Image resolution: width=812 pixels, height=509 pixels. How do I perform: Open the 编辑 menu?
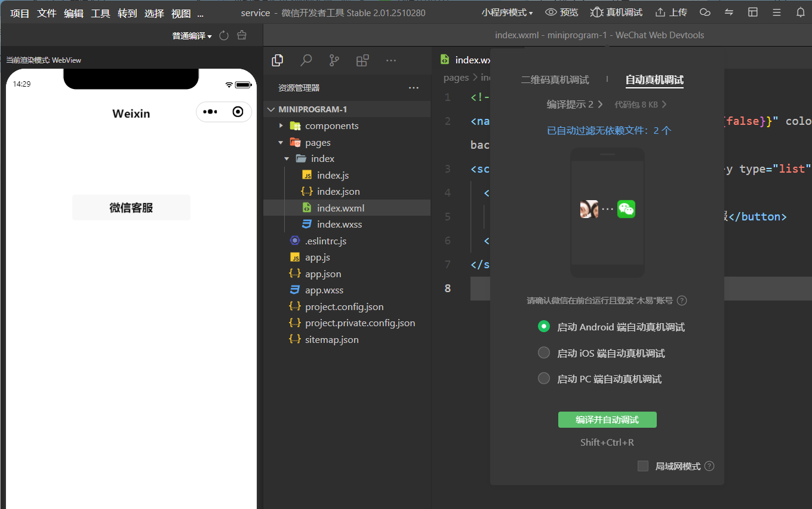(x=73, y=13)
